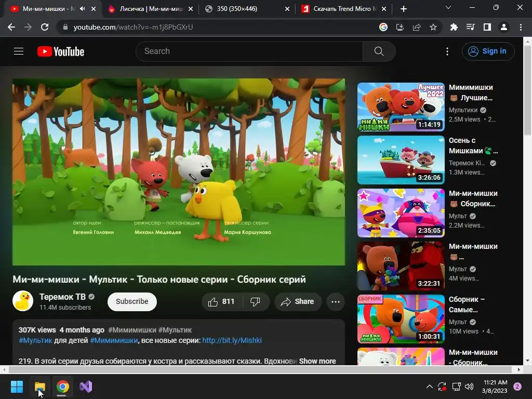The width and height of the screenshot is (532, 399).
Task: Mute the Ми-ми-мишки tab audio
Action: pyautogui.click(x=82, y=9)
